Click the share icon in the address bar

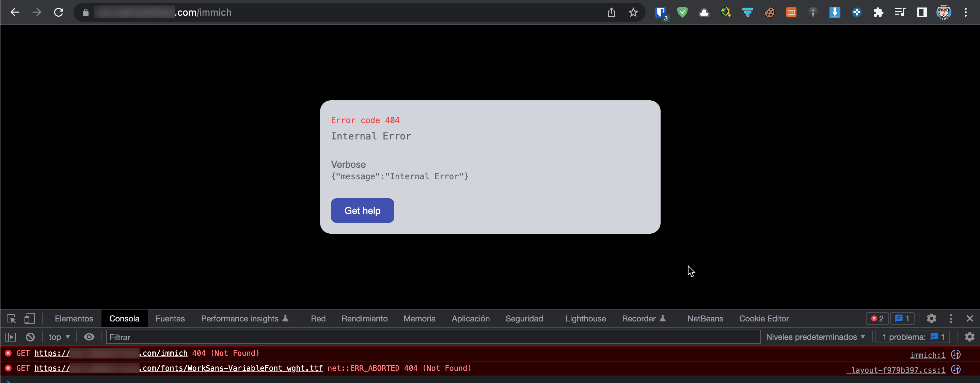pyautogui.click(x=611, y=12)
